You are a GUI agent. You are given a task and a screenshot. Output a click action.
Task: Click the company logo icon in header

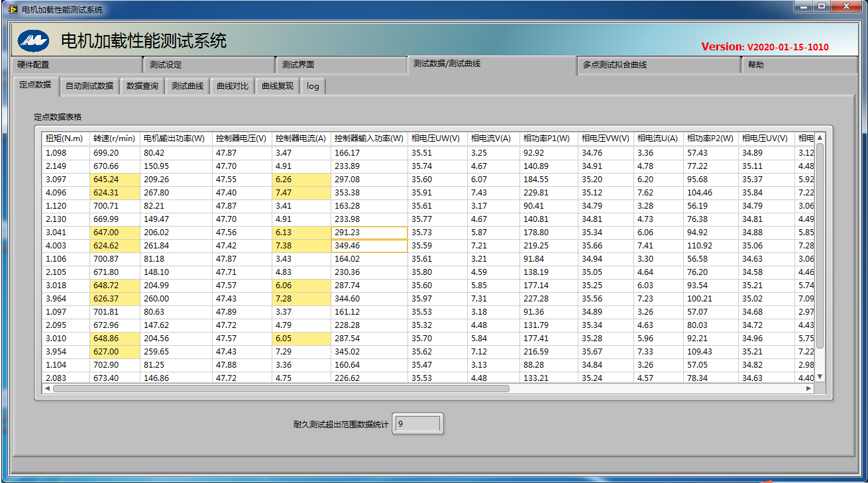33,41
